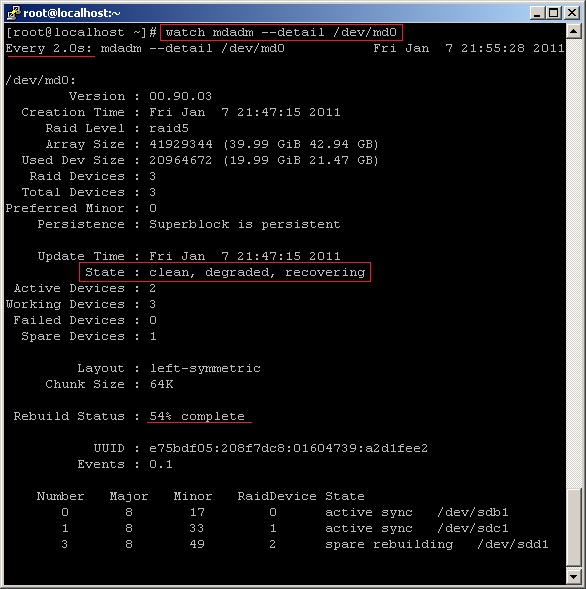Click the 'watch mdadm --detail /dev/md0' command

coord(281,32)
